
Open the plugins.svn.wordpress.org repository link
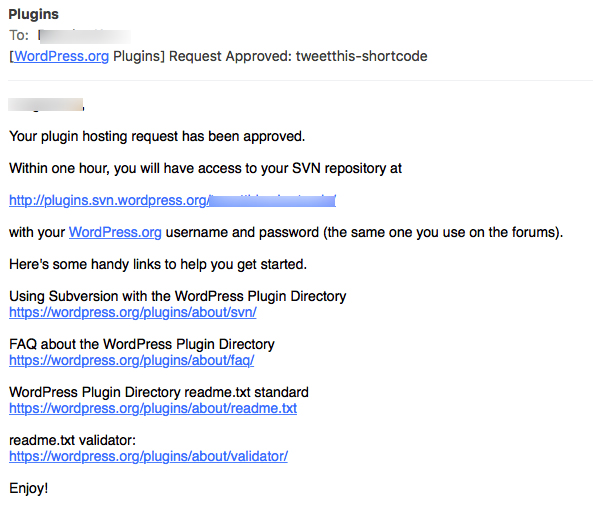(x=172, y=200)
